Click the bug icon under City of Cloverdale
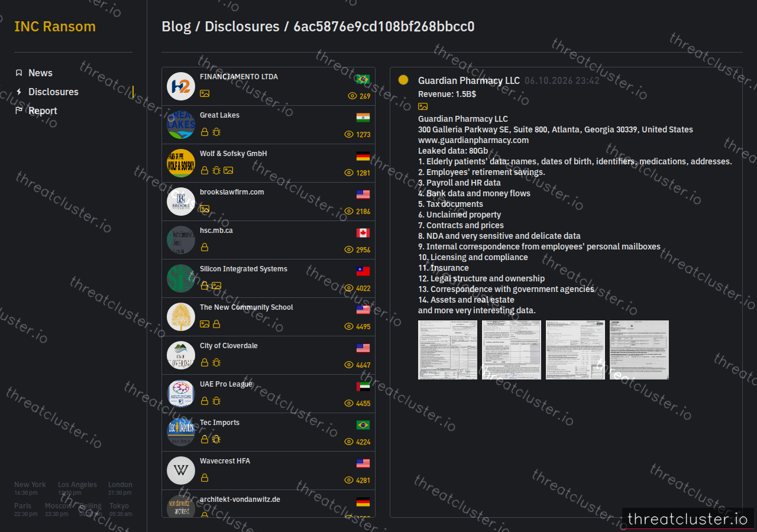757x532 pixels. [x=216, y=362]
